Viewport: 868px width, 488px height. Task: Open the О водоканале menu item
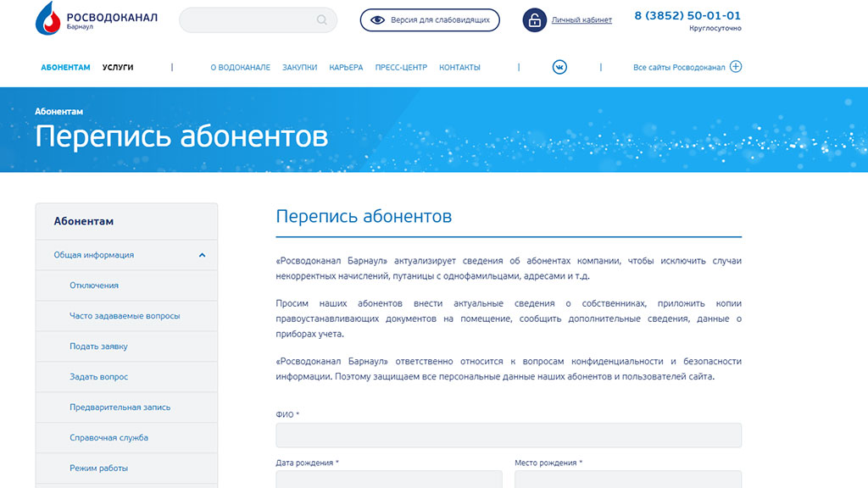pos(240,68)
